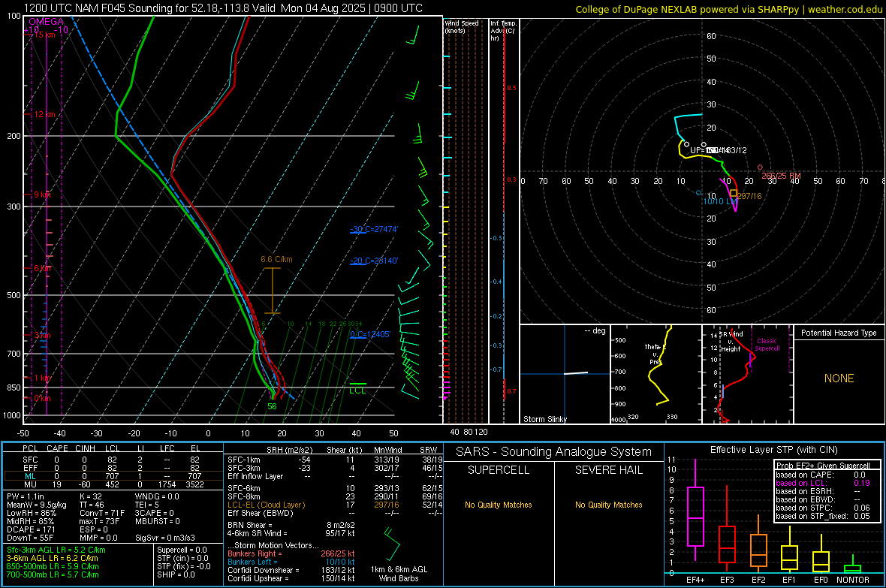The width and height of the screenshot is (886, 588).
Task: Click the red Bunkers Right mover circle on hodograph
Action: tap(760, 167)
